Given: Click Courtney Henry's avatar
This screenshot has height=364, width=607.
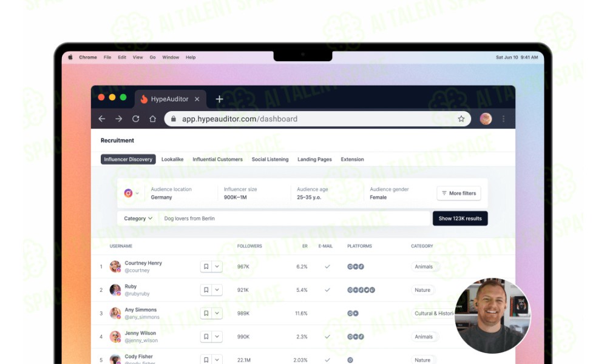Looking at the screenshot, I should (x=115, y=266).
